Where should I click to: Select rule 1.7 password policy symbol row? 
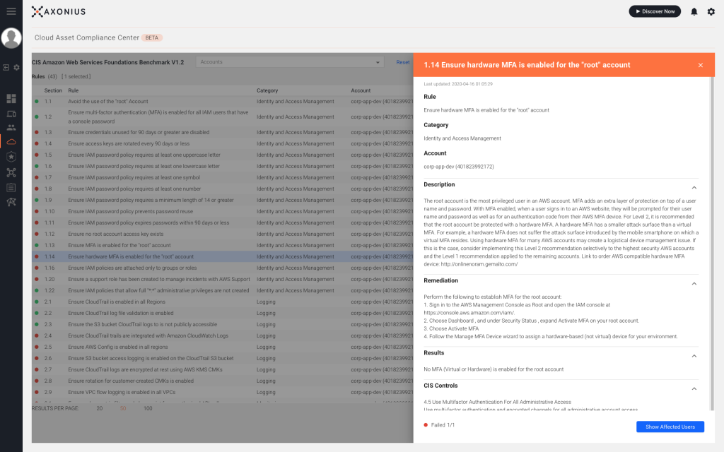point(223,177)
